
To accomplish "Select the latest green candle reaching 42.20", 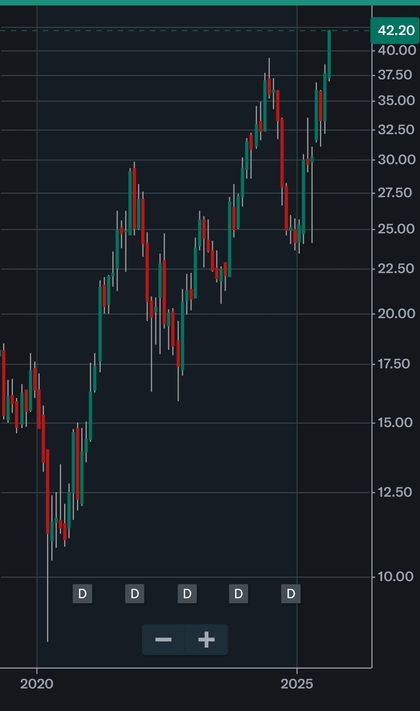I will [x=329, y=54].
